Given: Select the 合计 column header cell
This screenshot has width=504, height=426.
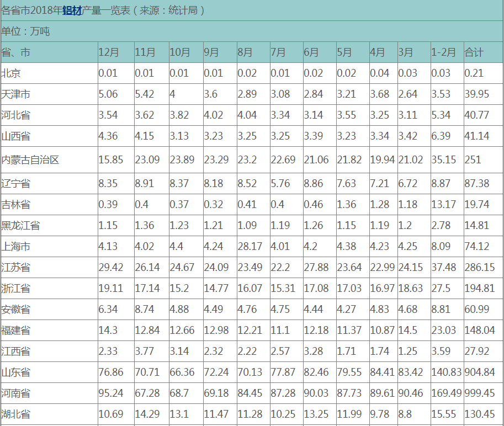Looking at the screenshot, I should pyautogui.click(x=474, y=52).
